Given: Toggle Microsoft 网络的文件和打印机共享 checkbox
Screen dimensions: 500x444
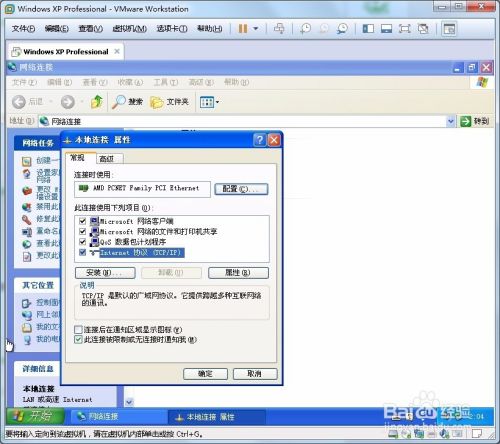Looking at the screenshot, I should 83,231.
